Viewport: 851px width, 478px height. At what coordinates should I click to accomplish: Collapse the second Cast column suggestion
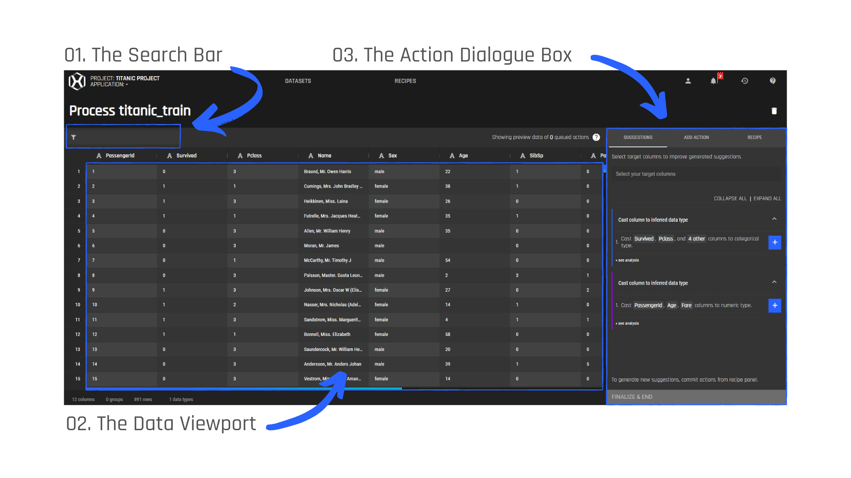click(x=774, y=282)
